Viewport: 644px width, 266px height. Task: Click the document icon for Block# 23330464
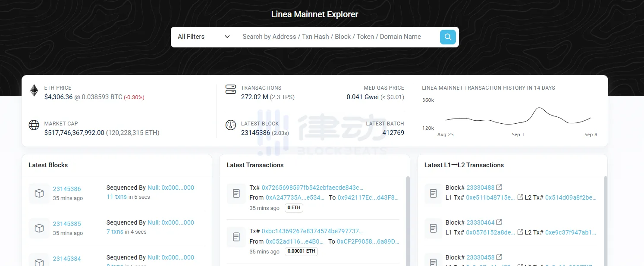pos(434,228)
